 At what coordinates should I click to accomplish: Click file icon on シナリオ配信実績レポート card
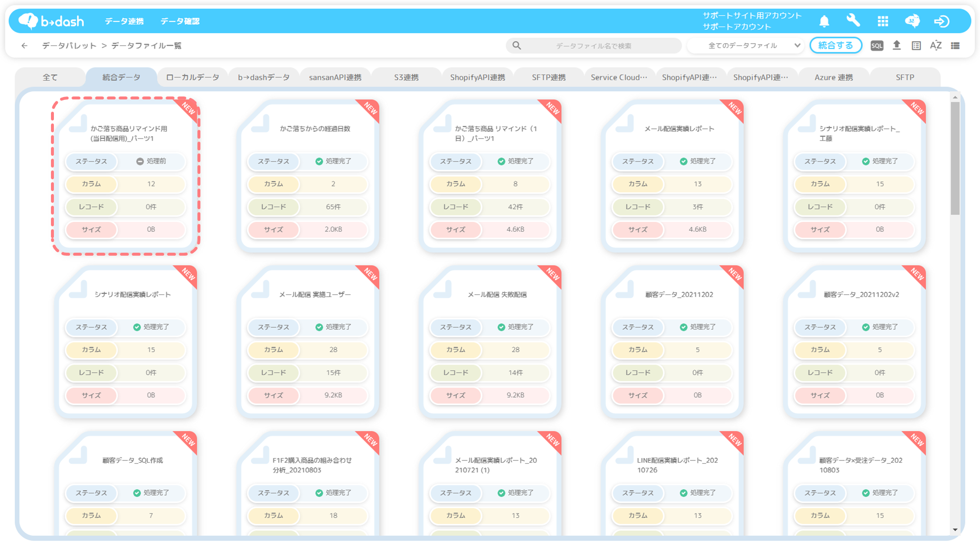(78, 289)
